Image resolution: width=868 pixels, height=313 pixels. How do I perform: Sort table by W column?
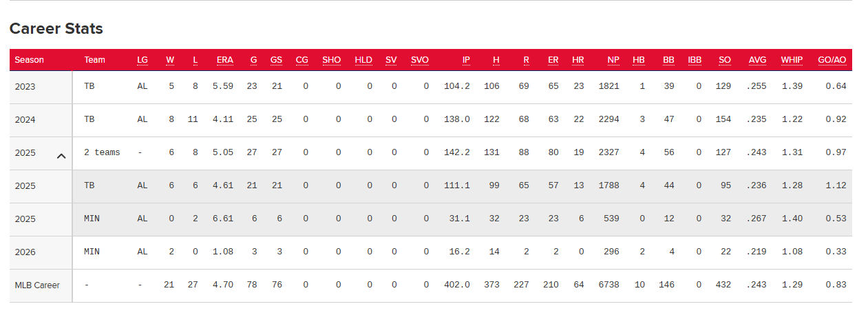(x=169, y=60)
